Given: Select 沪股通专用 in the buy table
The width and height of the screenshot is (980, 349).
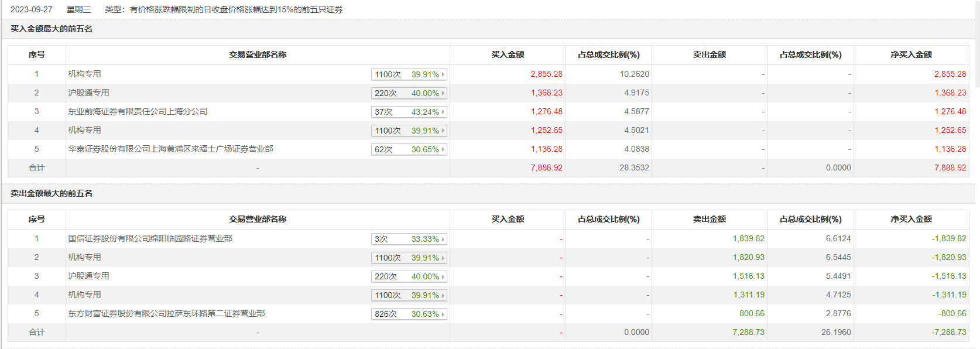Looking at the screenshot, I should (88, 93).
